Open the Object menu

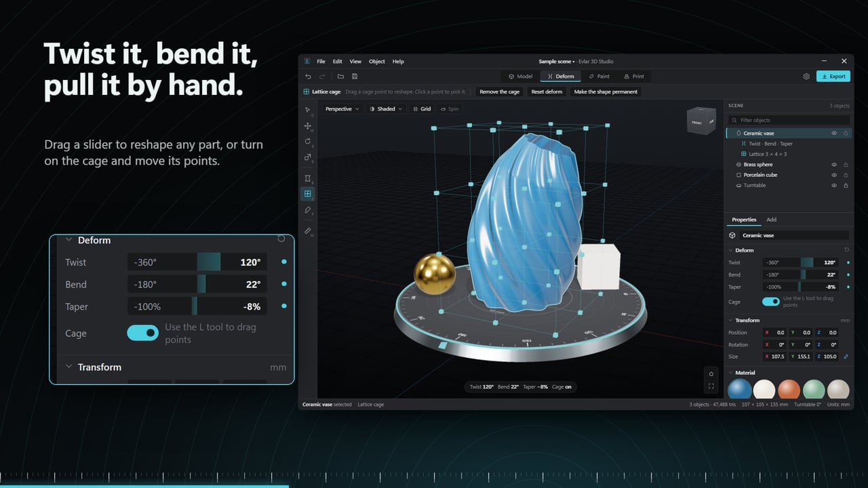pos(377,62)
